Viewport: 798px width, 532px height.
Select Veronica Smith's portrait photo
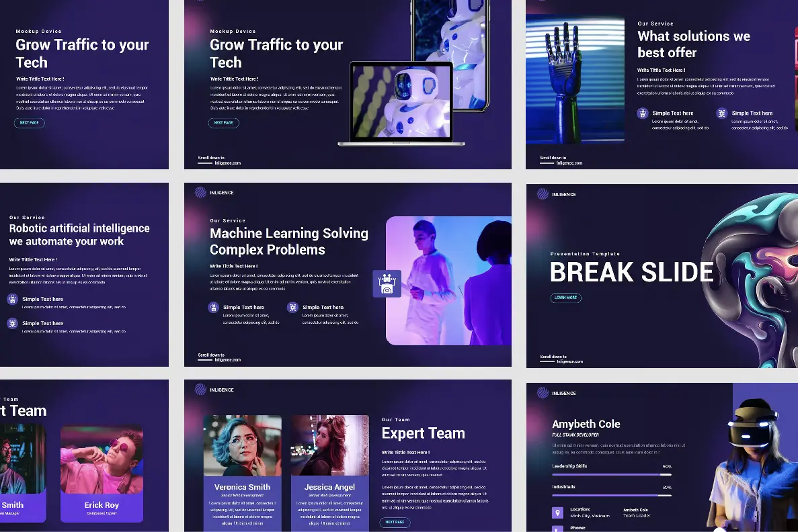pos(242,445)
